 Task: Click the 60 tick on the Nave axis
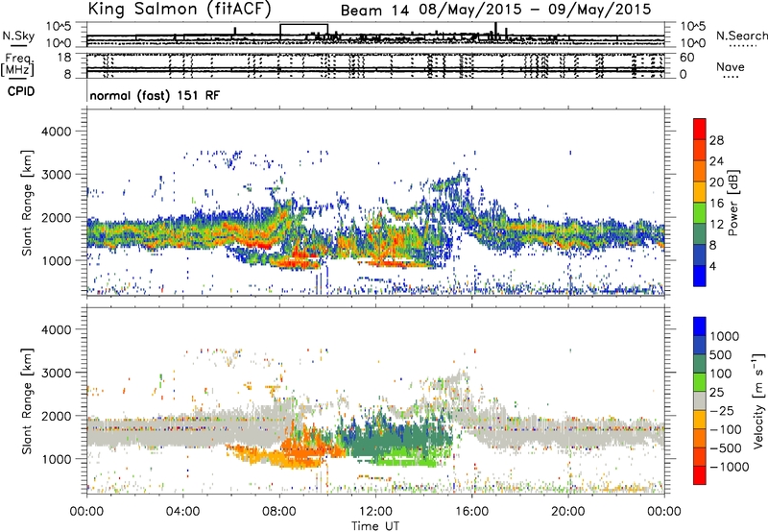[x=686, y=58]
